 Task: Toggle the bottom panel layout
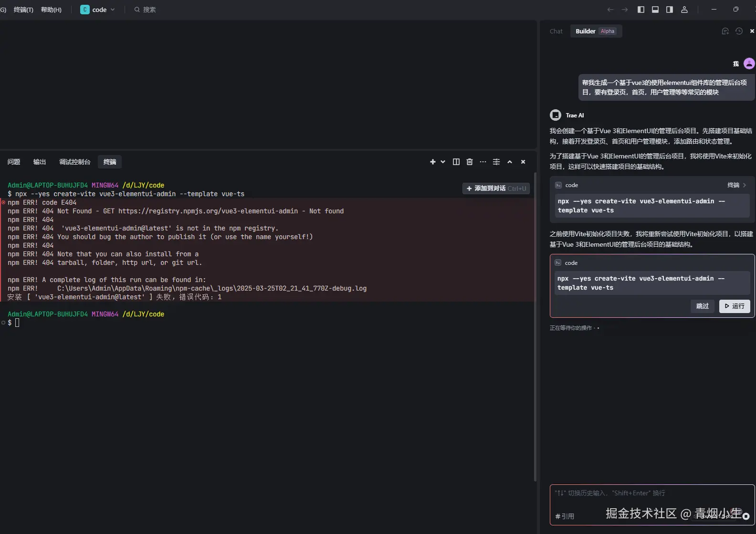(x=655, y=10)
